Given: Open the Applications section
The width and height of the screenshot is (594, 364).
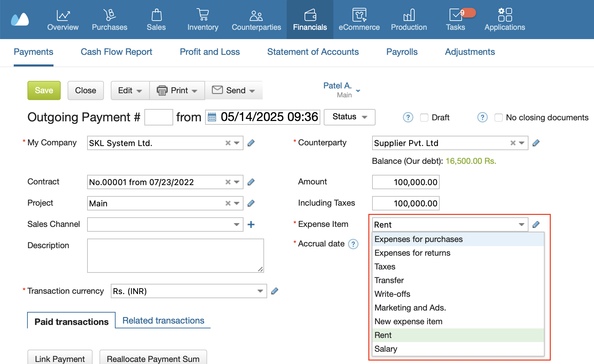Looking at the screenshot, I should (504, 20).
